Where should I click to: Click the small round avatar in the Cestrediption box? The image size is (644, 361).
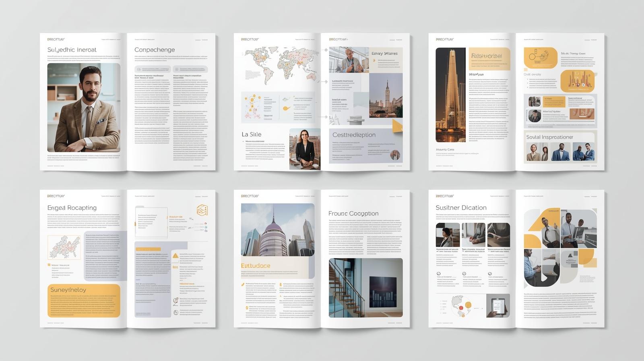pyautogui.click(x=395, y=155)
